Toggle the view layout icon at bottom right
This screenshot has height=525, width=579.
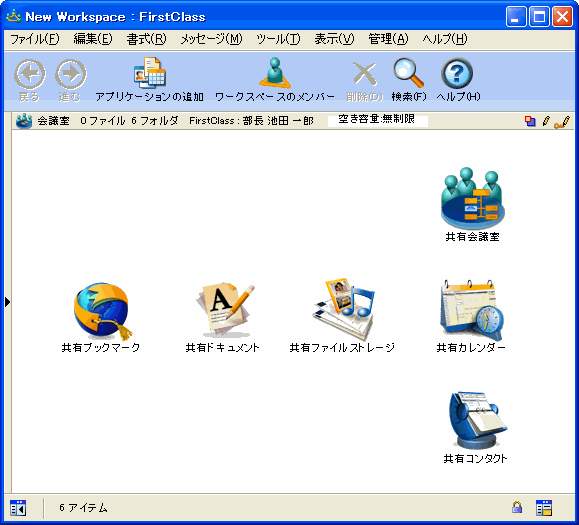click(544, 508)
